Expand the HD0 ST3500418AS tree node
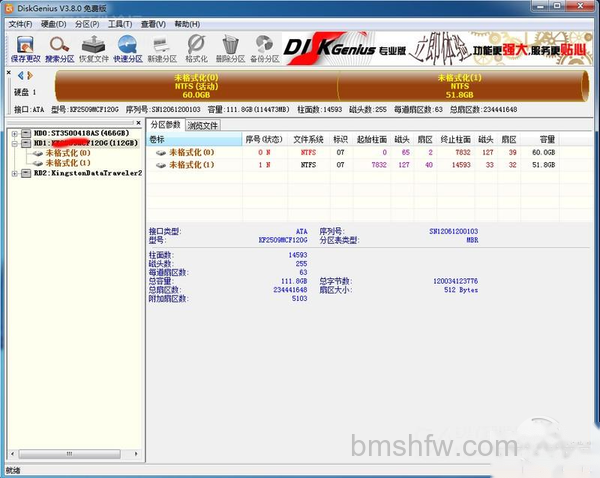600x478 pixels. [15, 134]
